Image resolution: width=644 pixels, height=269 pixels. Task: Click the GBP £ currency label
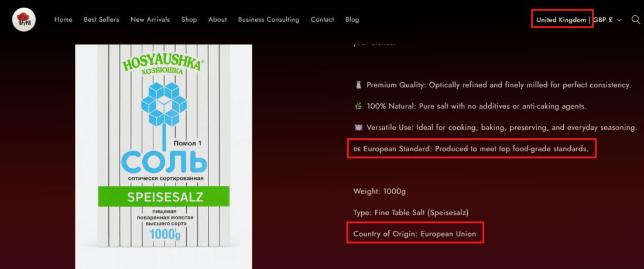click(602, 20)
